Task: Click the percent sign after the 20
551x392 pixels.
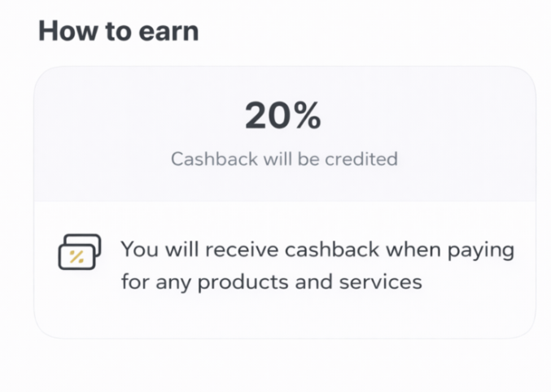Action: click(x=307, y=118)
